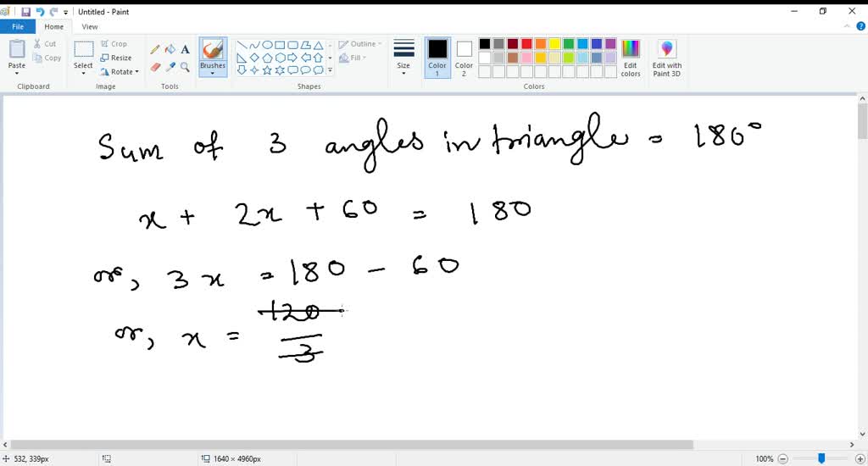Select the Color picker eyedropper
This screenshot has height=466, width=868.
pos(170,67)
